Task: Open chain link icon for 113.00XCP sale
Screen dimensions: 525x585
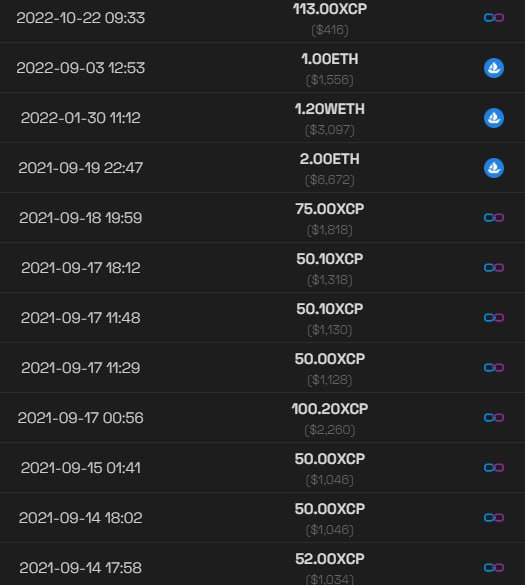Action: tap(494, 18)
